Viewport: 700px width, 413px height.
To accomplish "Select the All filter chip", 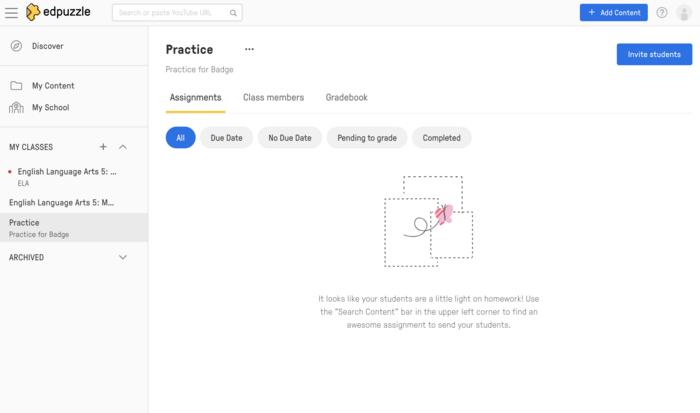I will coord(180,138).
